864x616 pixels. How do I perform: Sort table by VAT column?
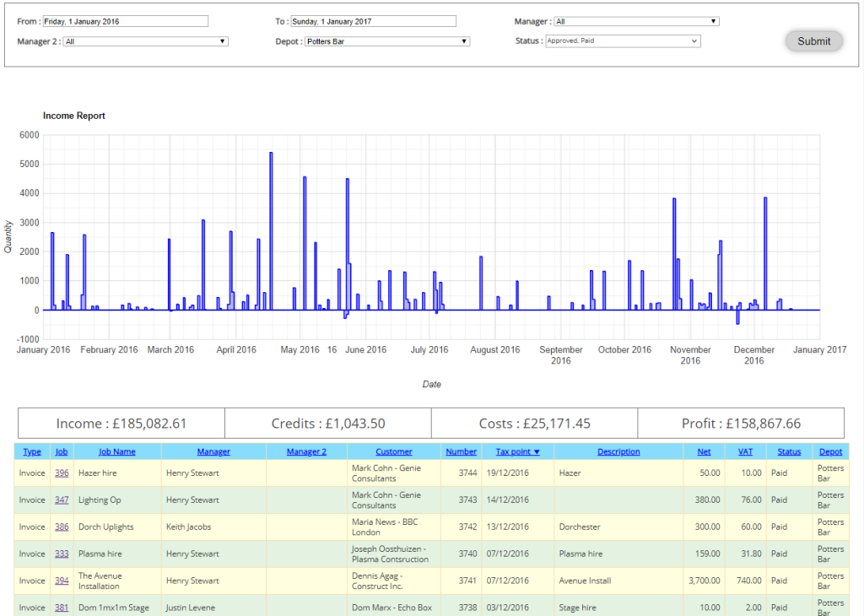745,451
